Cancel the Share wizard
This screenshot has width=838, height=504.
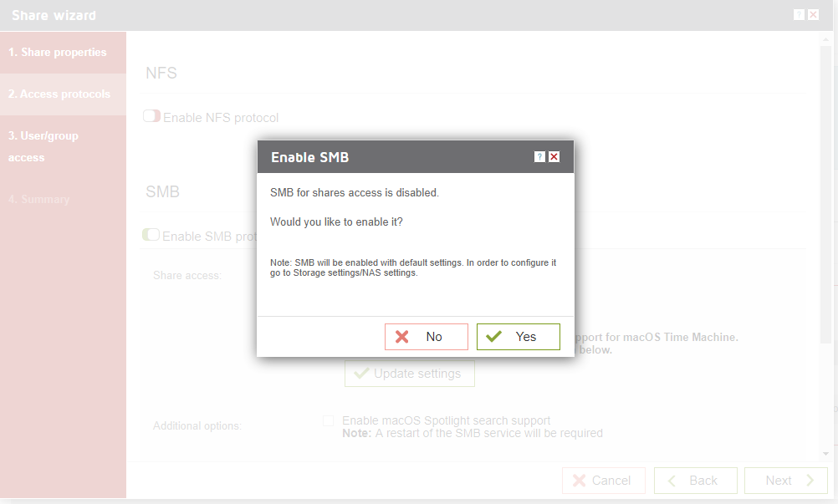point(604,481)
